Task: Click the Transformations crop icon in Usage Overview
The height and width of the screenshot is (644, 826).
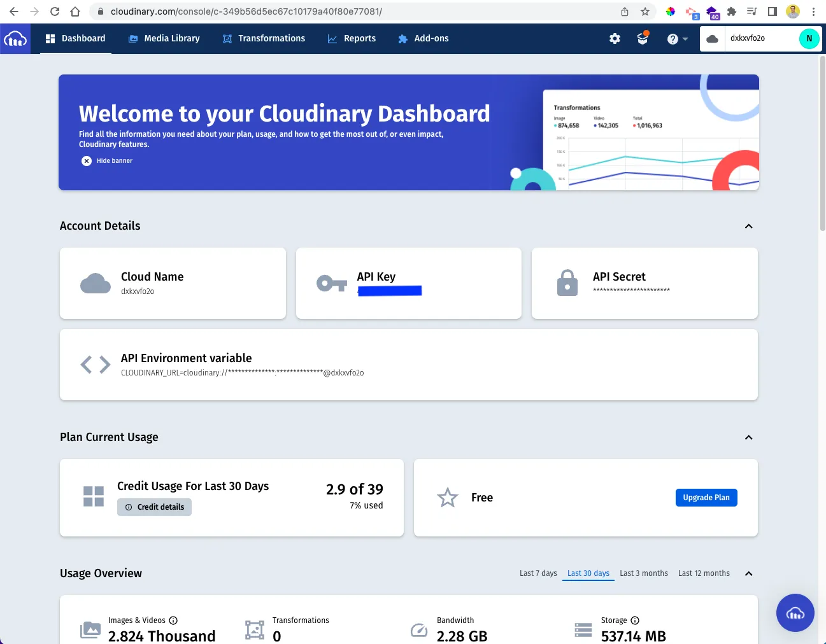Action: point(255,630)
